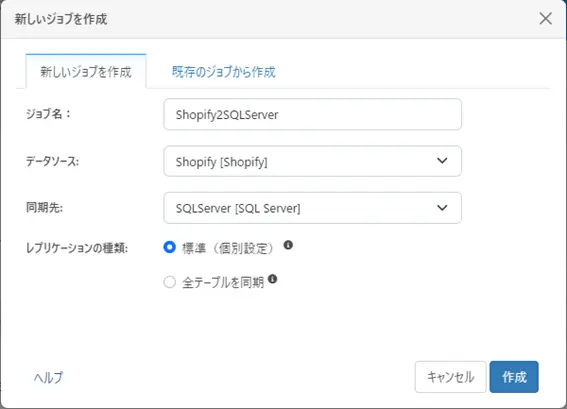The width and height of the screenshot is (567, 409).
Task: Click the キャンセル button
Action: (451, 377)
